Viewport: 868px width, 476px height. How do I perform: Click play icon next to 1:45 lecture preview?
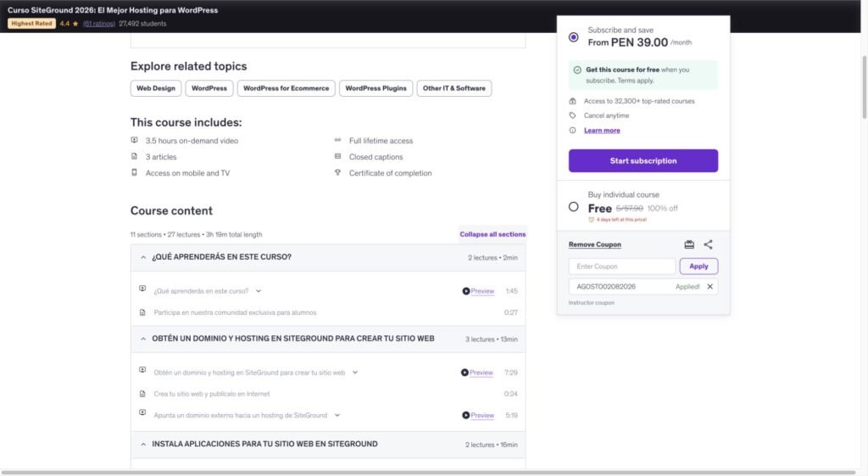coord(466,291)
